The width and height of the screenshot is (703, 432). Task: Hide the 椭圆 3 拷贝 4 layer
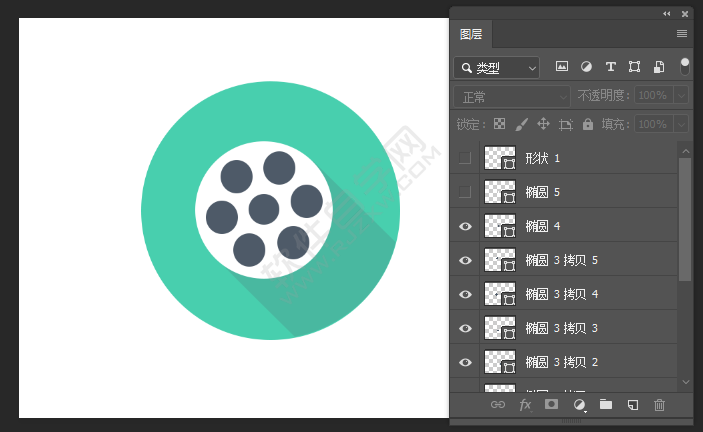pyautogui.click(x=465, y=294)
